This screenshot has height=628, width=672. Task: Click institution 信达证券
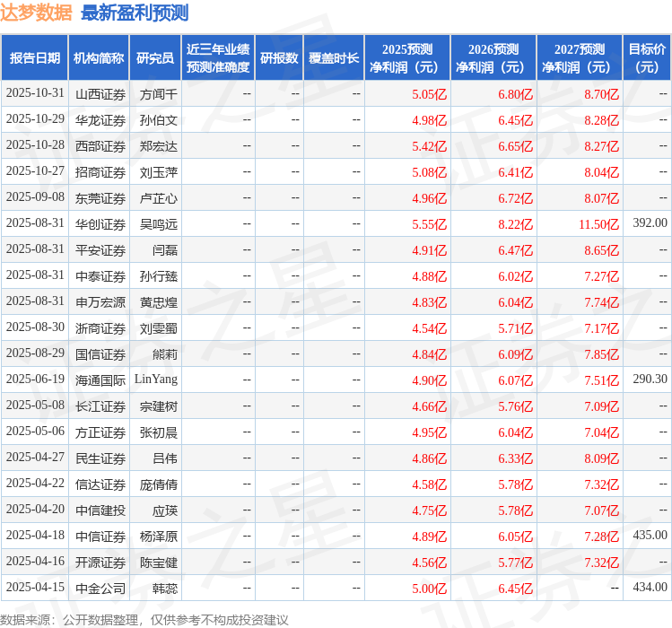tap(100, 484)
